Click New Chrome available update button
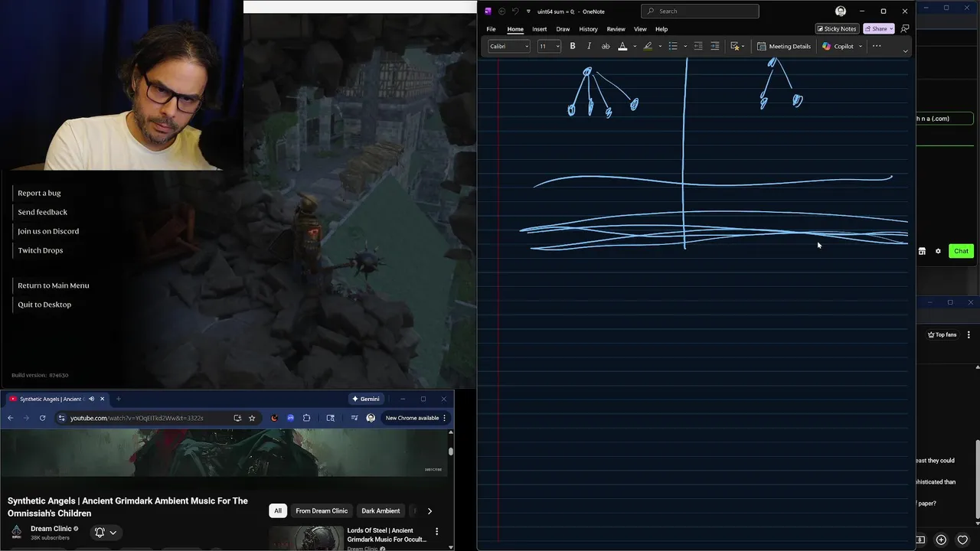Screen dimensions: 980x551 [x=416, y=418]
